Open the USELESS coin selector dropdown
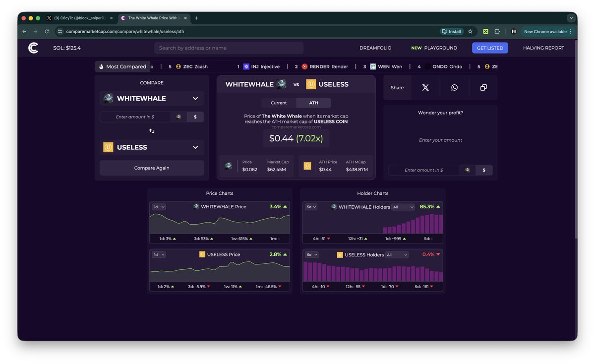Image resolution: width=595 pixels, height=364 pixels. (x=152, y=147)
